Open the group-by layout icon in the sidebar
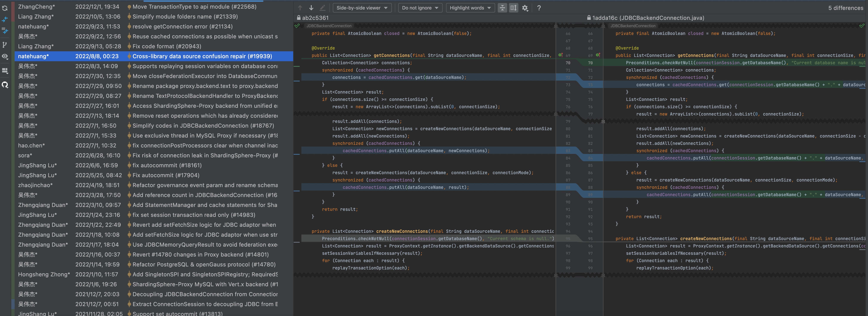 (x=5, y=71)
